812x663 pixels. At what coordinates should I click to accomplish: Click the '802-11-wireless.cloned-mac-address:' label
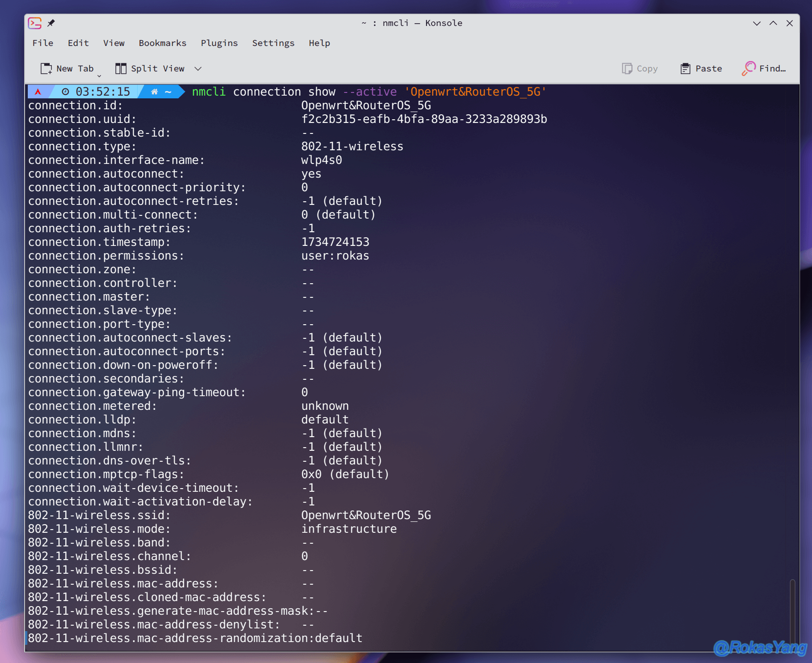tap(147, 597)
